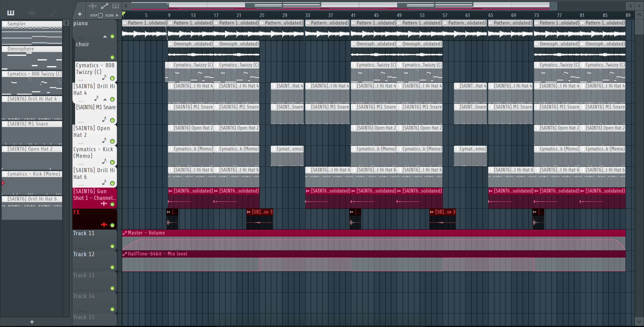Screen dimensions: 644x327
Task: Click the FX track header
Action: [95, 219]
